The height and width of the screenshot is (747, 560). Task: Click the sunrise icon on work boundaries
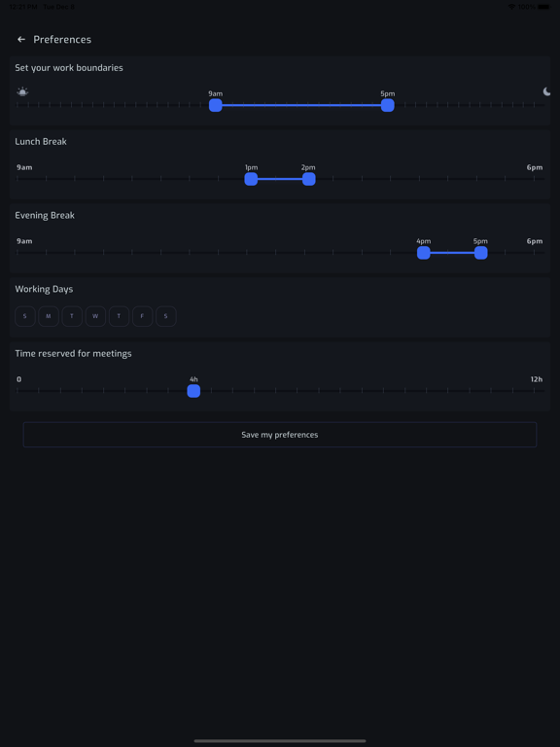[x=22, y=91]
